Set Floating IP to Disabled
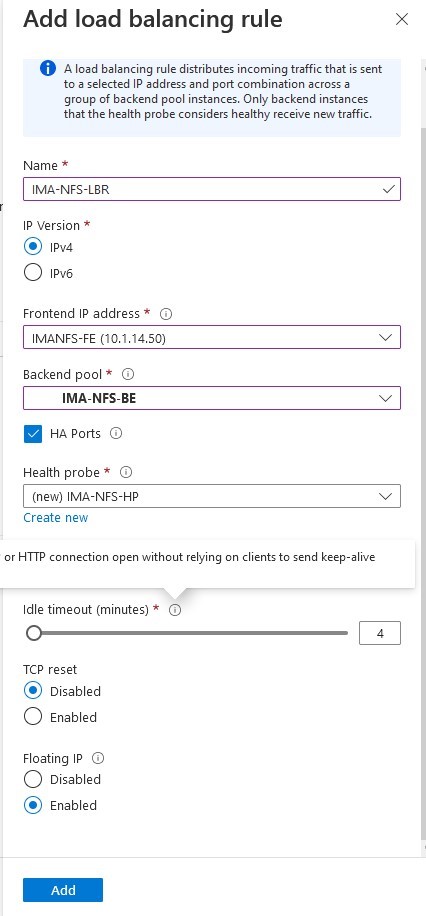The width and height of the screenshot is (426, 916). coord(33,779)
